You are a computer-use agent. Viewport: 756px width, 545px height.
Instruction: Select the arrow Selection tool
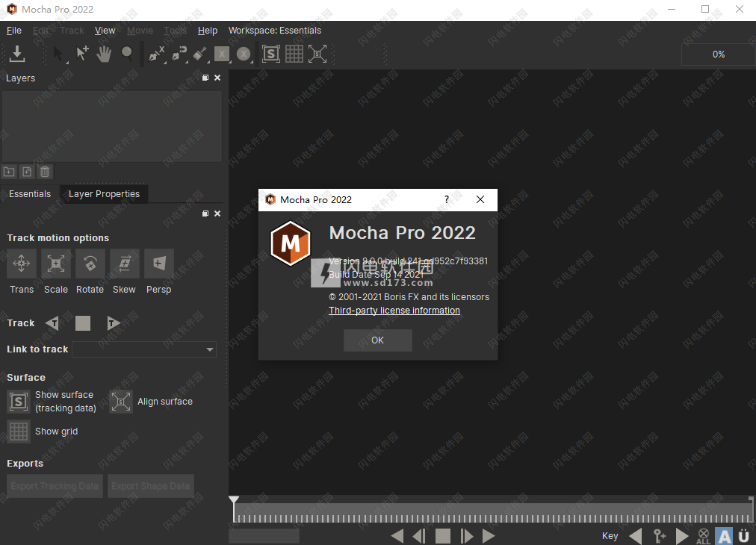(58, 54)
